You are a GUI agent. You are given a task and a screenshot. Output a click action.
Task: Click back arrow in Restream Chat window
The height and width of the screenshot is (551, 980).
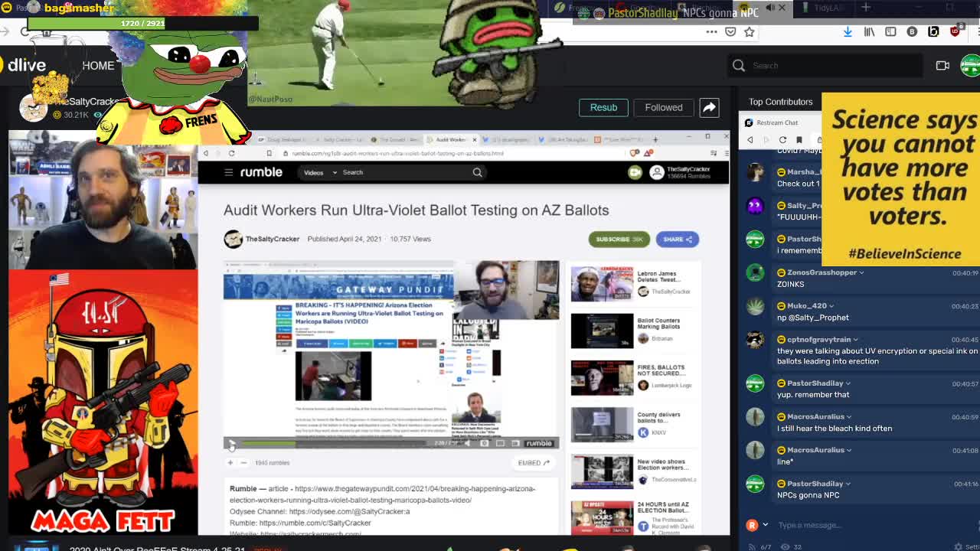point(750,140)
